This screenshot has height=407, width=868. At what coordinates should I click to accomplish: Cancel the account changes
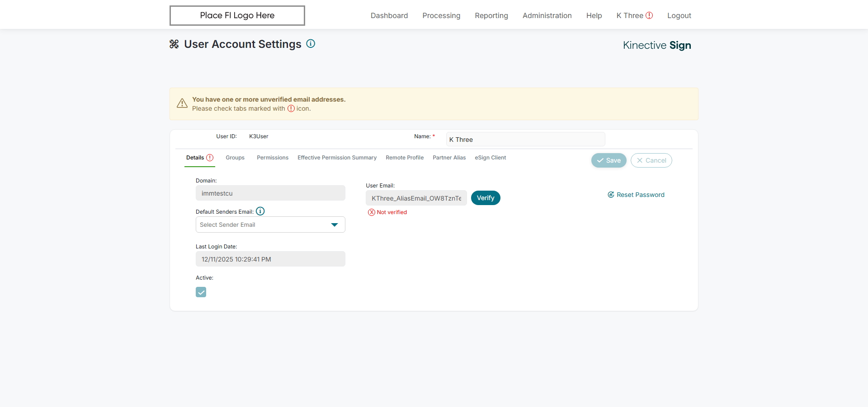[x=651, y=160]
